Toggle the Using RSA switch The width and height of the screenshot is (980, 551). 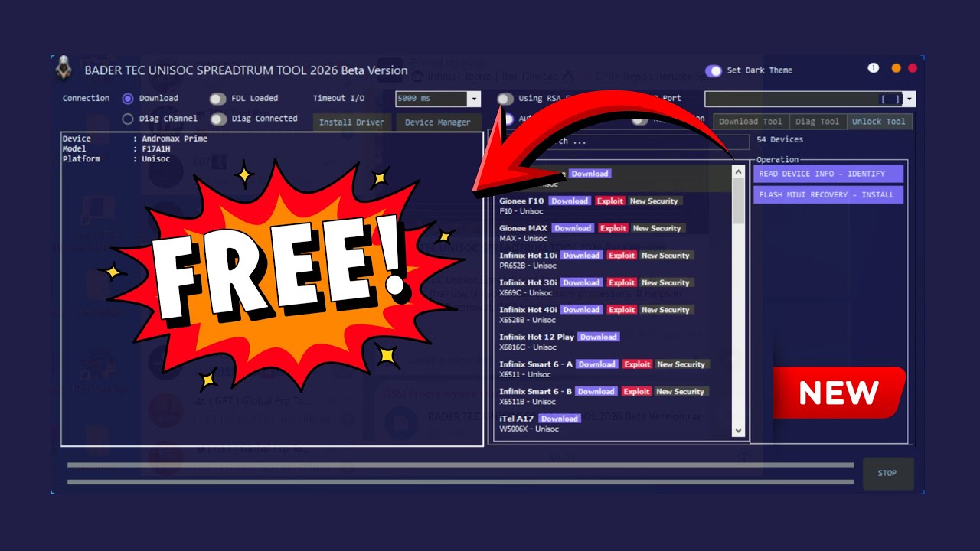(x=505, y=99)
